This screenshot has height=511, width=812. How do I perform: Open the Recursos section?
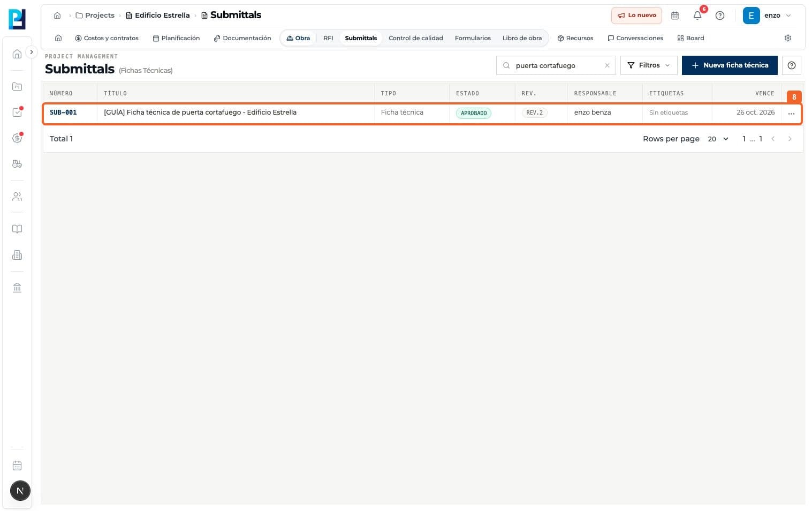tap(575, 38)
